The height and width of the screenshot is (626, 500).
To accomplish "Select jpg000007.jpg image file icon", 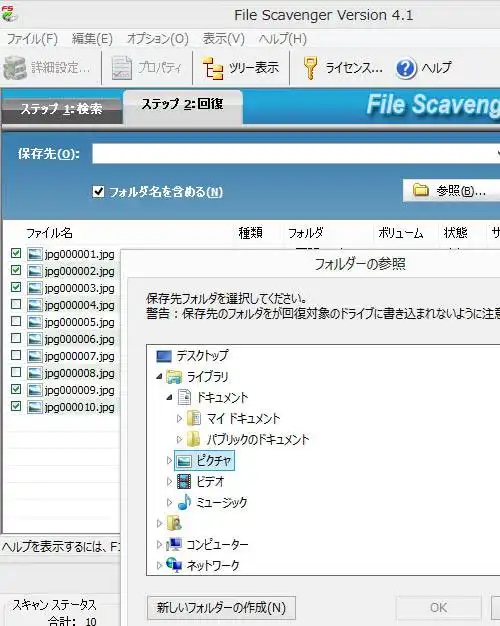I will 35,356.
